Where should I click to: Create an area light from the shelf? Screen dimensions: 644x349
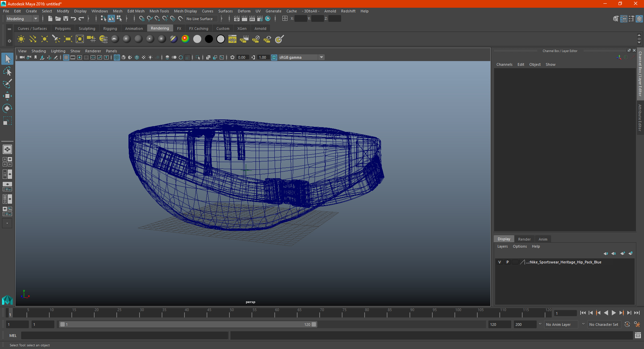pyautogui.click(x=68, y=39)
